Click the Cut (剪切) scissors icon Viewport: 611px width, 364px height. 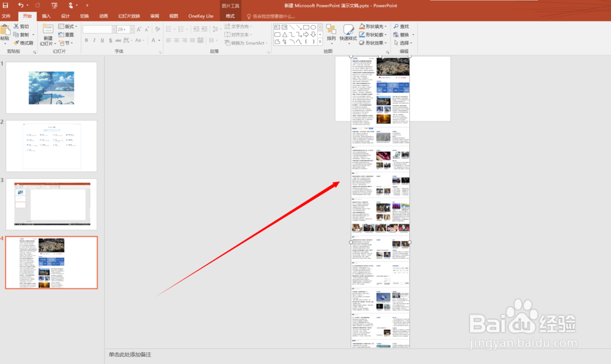point(16,26)
